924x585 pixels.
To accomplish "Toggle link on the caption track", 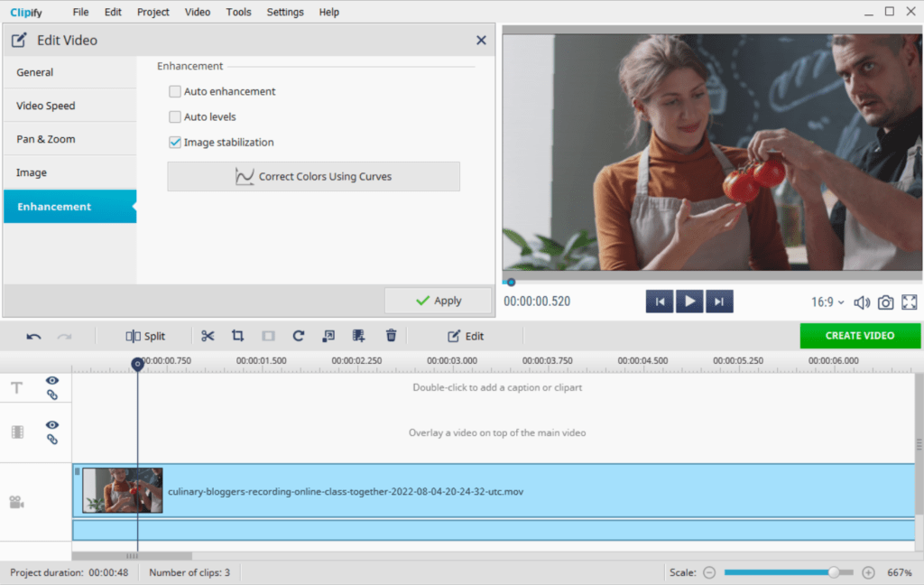I will coord(52,395).
